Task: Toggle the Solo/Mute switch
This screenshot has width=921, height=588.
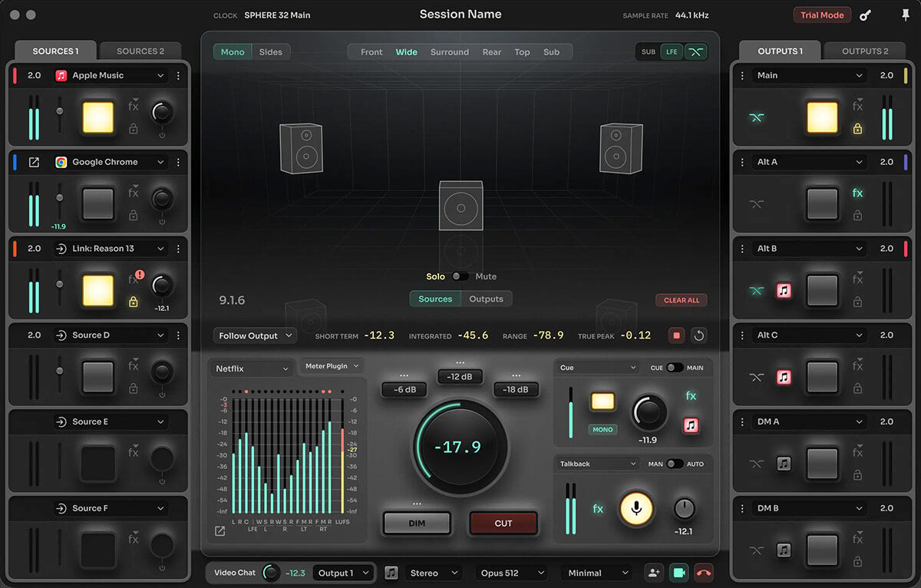Action: 460,276
